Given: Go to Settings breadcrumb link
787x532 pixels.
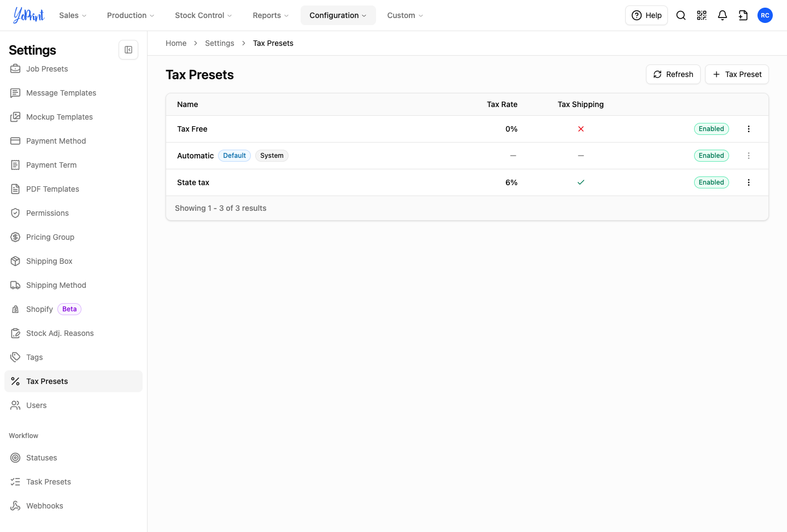Looking at the screenshot, I should tap(219, 43).
